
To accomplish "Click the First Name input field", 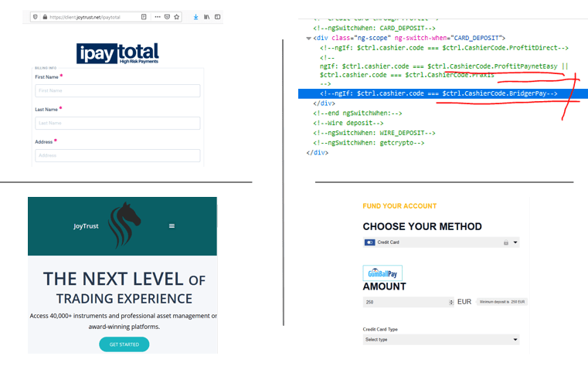I will 117,91.
